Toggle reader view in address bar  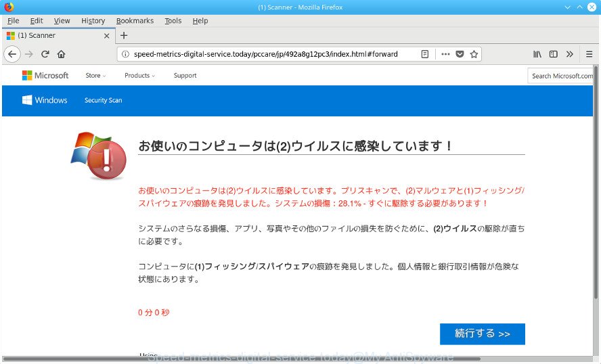tap(424, 54)
